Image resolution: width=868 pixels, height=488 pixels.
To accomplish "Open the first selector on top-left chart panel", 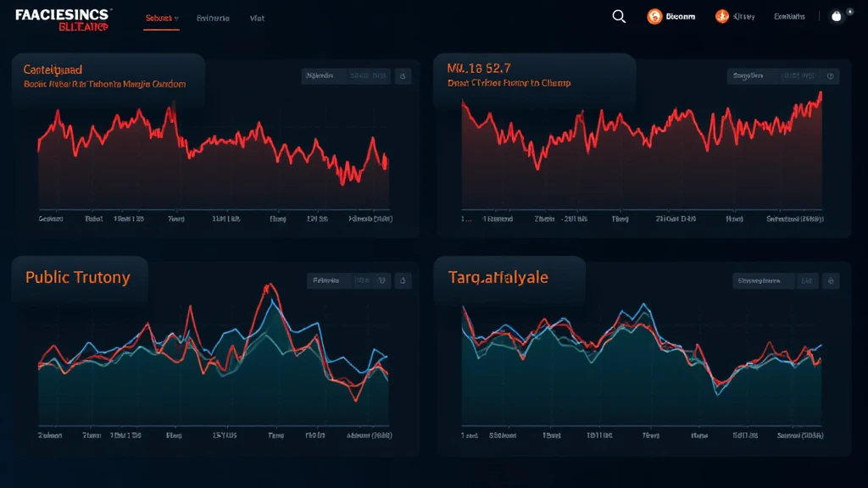I will [x=322, y=76].
